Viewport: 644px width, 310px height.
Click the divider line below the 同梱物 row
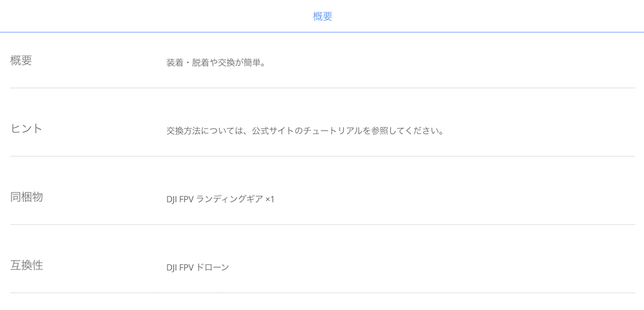click(x=323, y=224)
